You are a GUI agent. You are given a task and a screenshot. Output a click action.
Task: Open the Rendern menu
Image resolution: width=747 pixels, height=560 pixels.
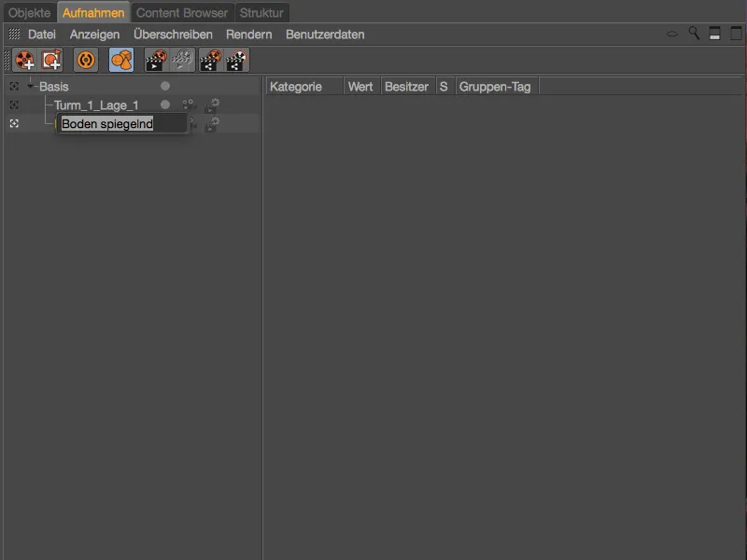[x=248, y=35]
